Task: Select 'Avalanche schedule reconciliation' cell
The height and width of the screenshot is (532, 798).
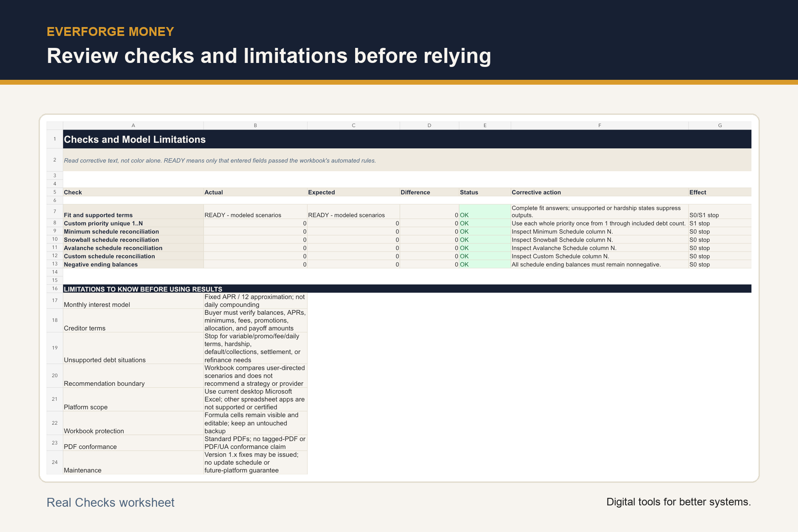Action: (x=133, y=248)
